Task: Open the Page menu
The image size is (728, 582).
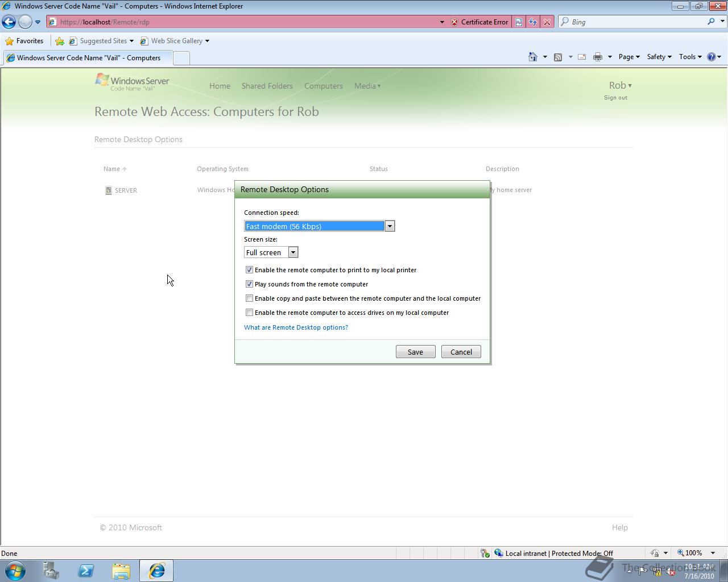Action: (629, 57)
